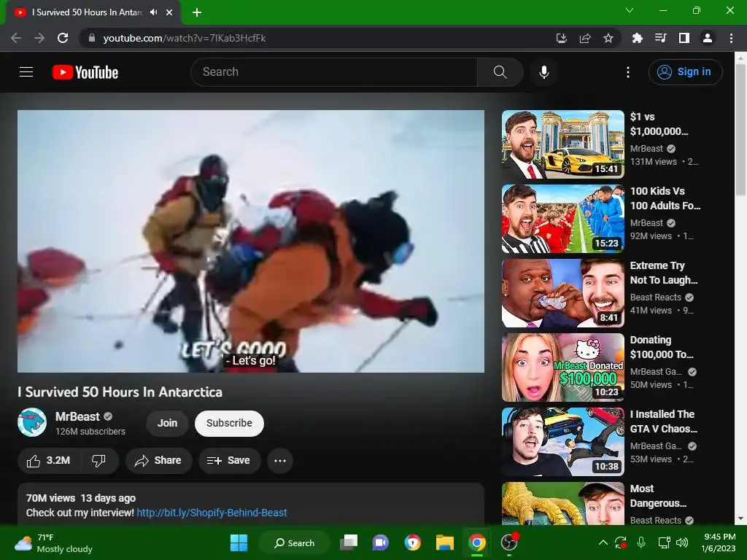Mute tab via speaker icon on tab
This screenshot has width=747, height=560.
(x=153, y=12)
